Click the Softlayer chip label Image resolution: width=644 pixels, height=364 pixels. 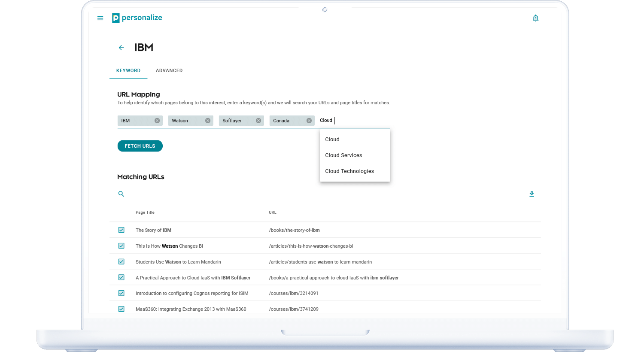[x=232, y=121]
